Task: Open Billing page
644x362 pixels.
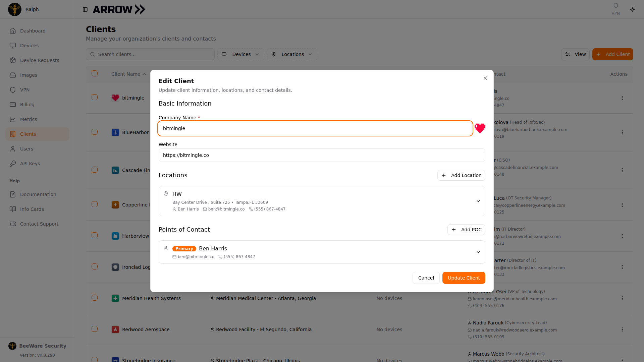Action: [x=37, y=105]
